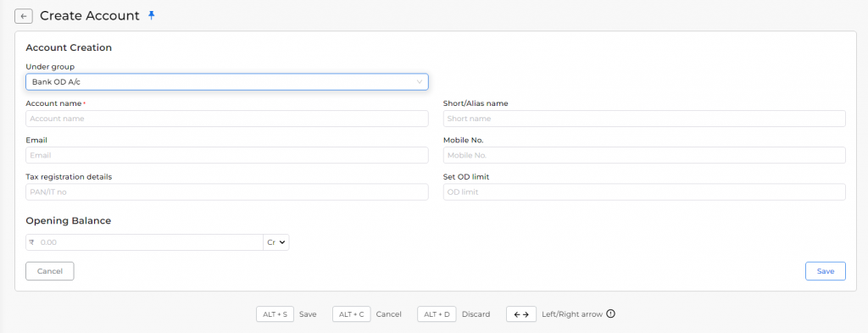
Task: Click the blue pin icon
Action: [x=152, y=15]
